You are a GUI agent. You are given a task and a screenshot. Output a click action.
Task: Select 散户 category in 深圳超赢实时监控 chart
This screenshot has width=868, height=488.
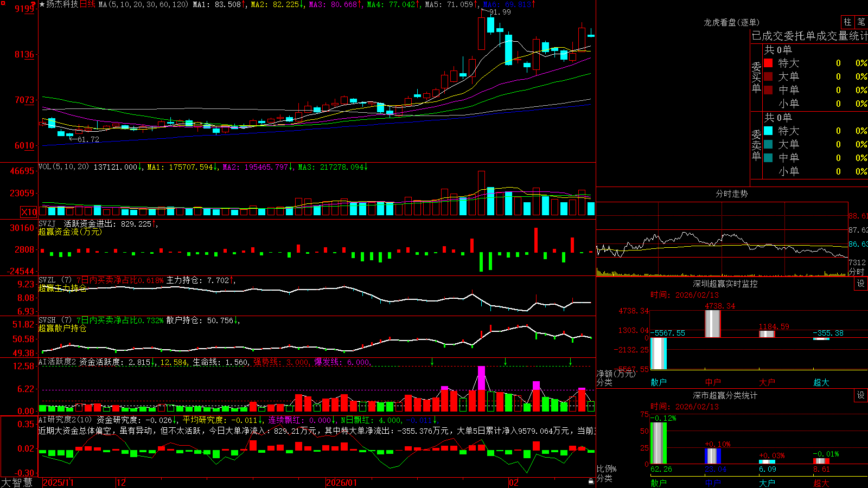tap(659, 382)
